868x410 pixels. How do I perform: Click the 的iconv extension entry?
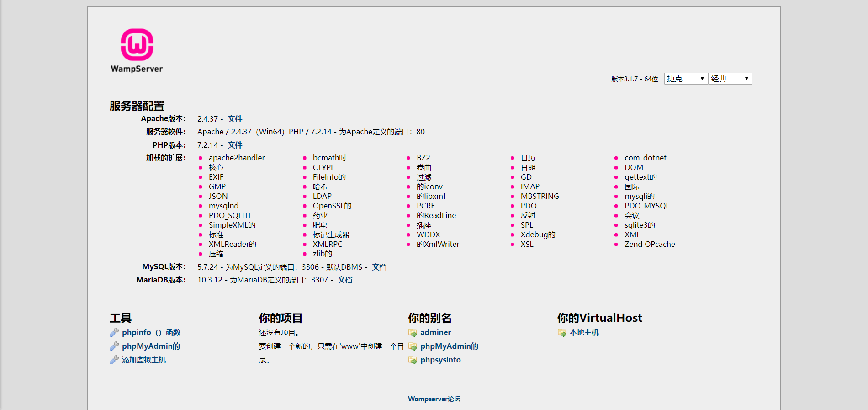[x=429, y=186]
